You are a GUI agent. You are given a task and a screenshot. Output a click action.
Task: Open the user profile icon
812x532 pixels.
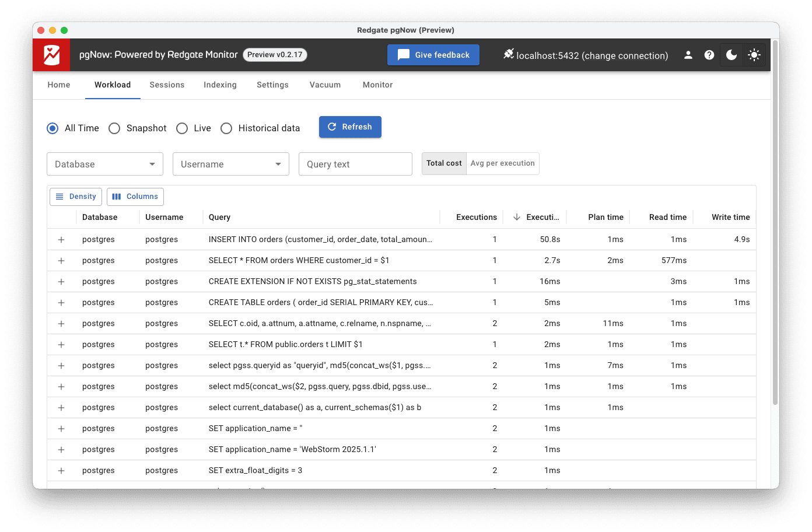(688, 54)
